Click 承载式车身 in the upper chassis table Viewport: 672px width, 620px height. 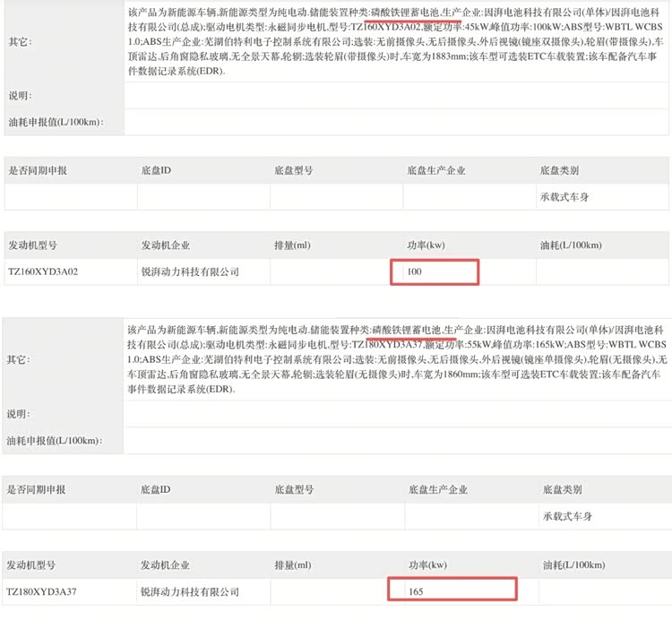click(x=566, y=196)
